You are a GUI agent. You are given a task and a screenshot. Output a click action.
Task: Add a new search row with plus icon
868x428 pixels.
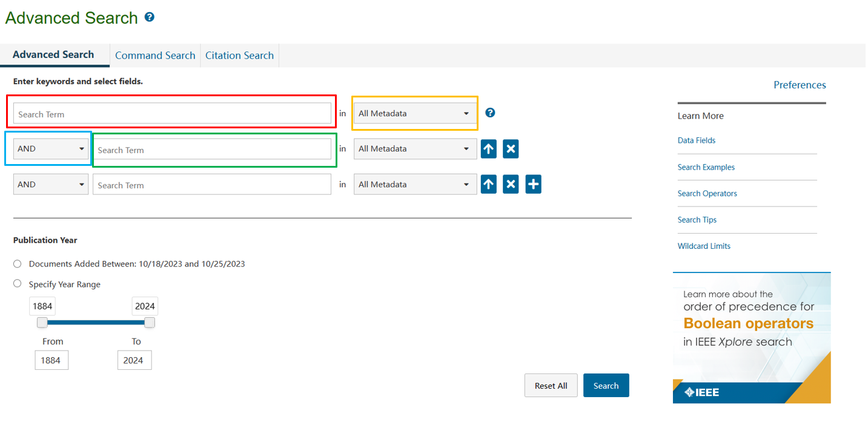[533, 185]
